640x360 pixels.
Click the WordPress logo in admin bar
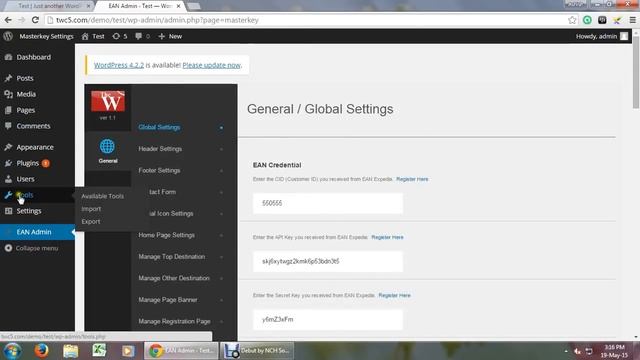coord(8,36)
